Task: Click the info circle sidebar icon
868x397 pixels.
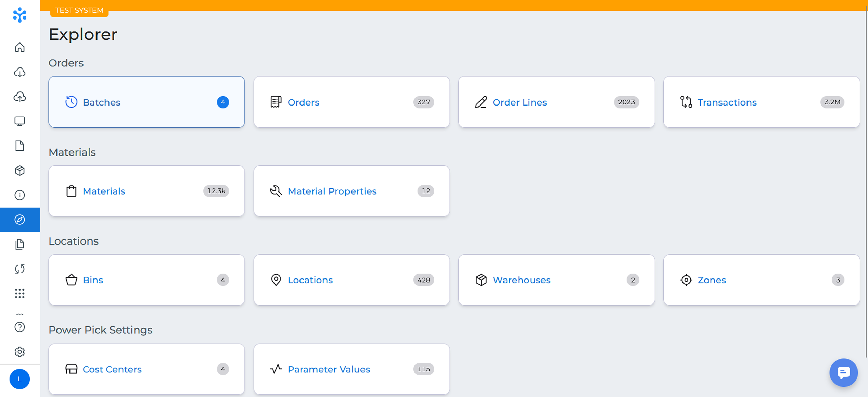Action: tap(20, 195)
